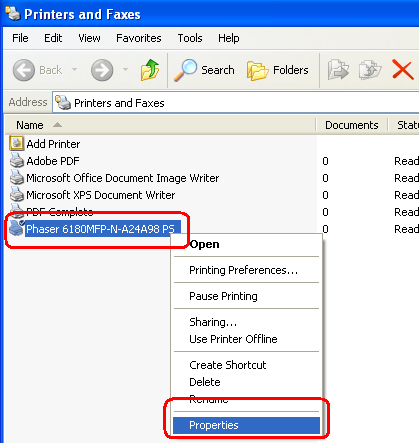The image size is (419, 443).
Task: Click the Microsoft XPS Document Writer documents count
Action: (325, 195)
